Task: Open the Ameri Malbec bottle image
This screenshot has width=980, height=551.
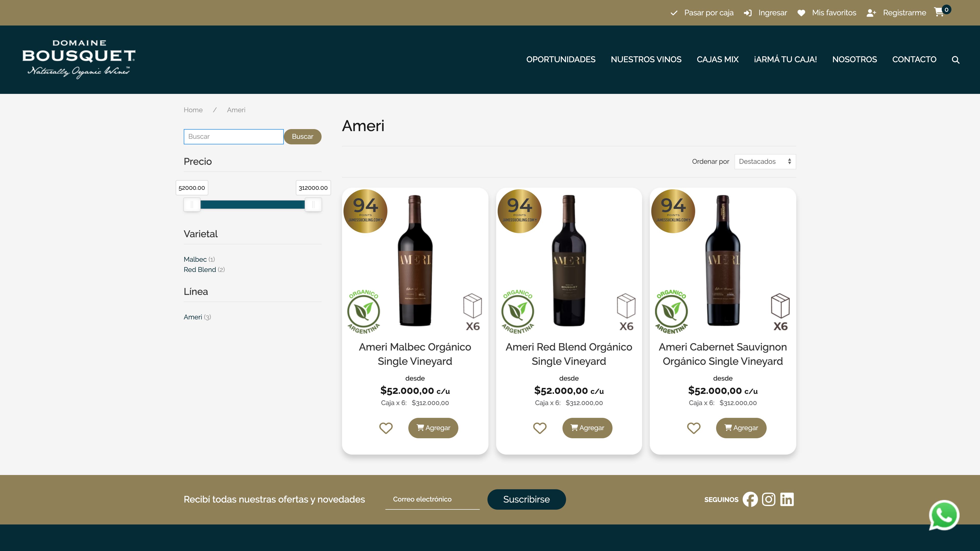Action: pos(415,260)
